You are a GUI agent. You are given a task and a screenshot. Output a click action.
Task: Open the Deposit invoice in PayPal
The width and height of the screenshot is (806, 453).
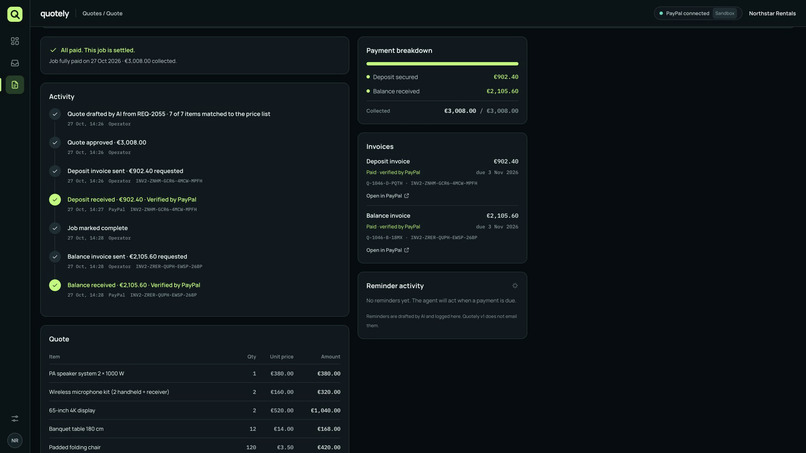click(x=388, y=196)
